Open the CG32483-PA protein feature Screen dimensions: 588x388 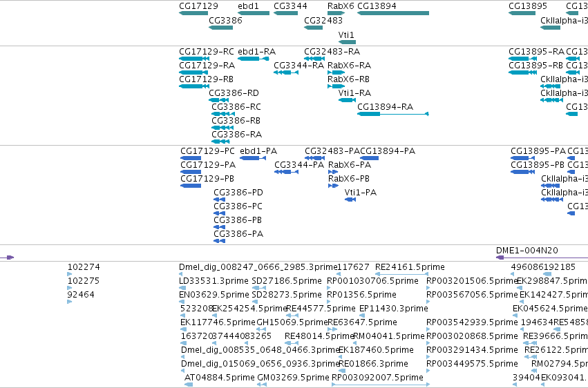[x=314, y=158]
